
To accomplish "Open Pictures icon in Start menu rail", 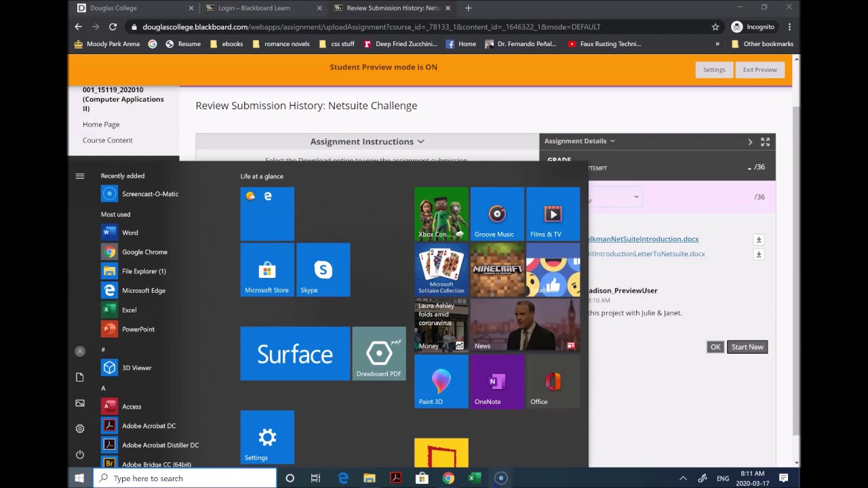I will (x=80, y=403).
